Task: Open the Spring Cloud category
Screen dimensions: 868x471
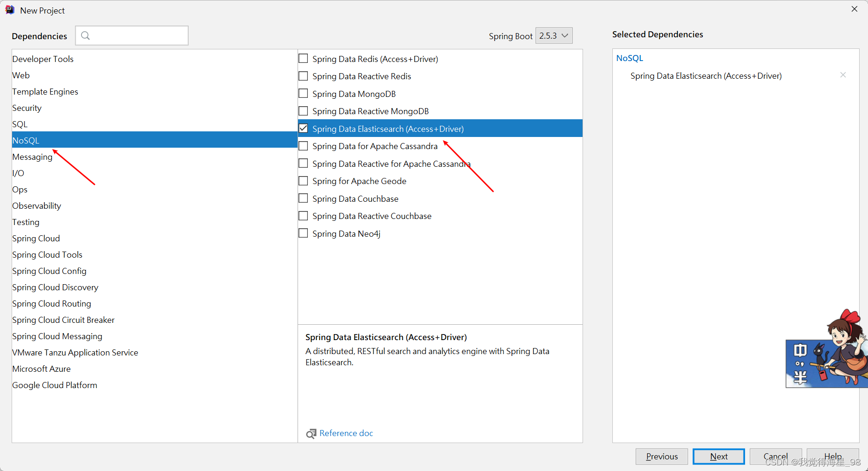Action: pos(155,238)
